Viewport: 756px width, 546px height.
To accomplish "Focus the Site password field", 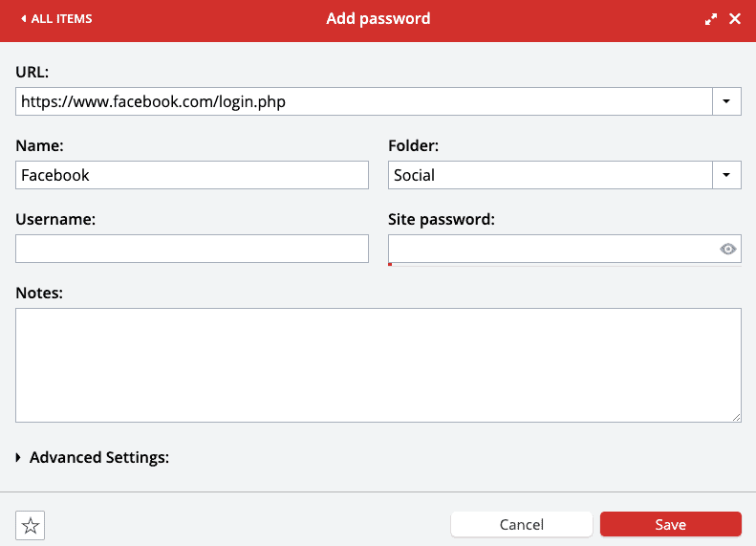I will tap(552, 249).
